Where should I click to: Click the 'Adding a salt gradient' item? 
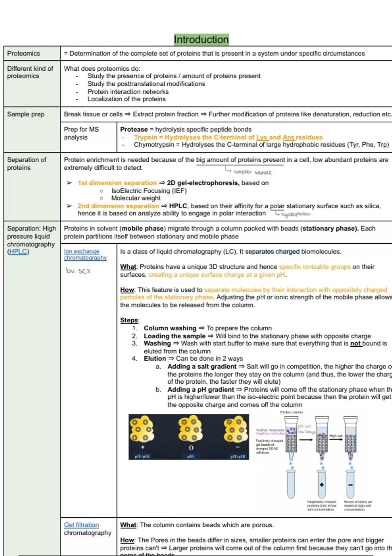click(x=202, y=367)
